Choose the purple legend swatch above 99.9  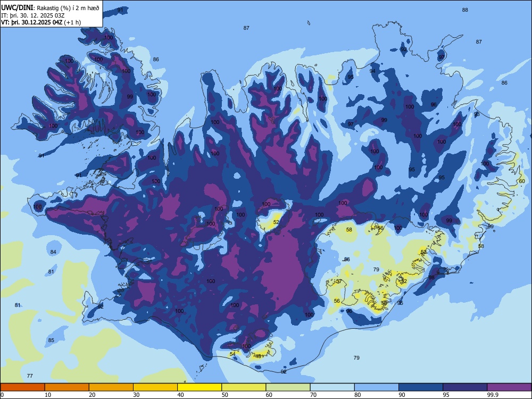pyautogui.click(x=509, y=387)
